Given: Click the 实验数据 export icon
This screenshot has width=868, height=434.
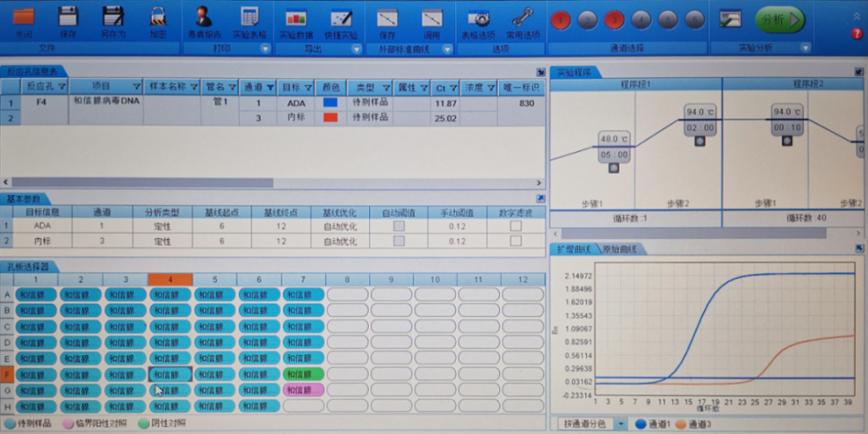Looking at the screenshot, I should tap(296, 17).
